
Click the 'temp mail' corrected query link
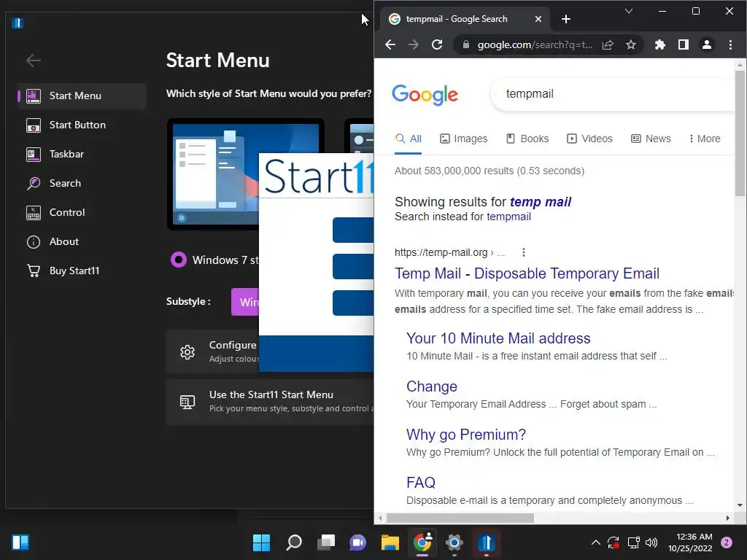click(x=541, y=202)
